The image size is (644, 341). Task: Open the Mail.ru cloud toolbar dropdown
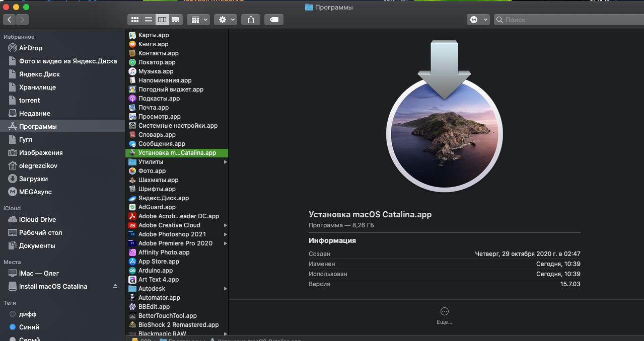coord(478,20)
